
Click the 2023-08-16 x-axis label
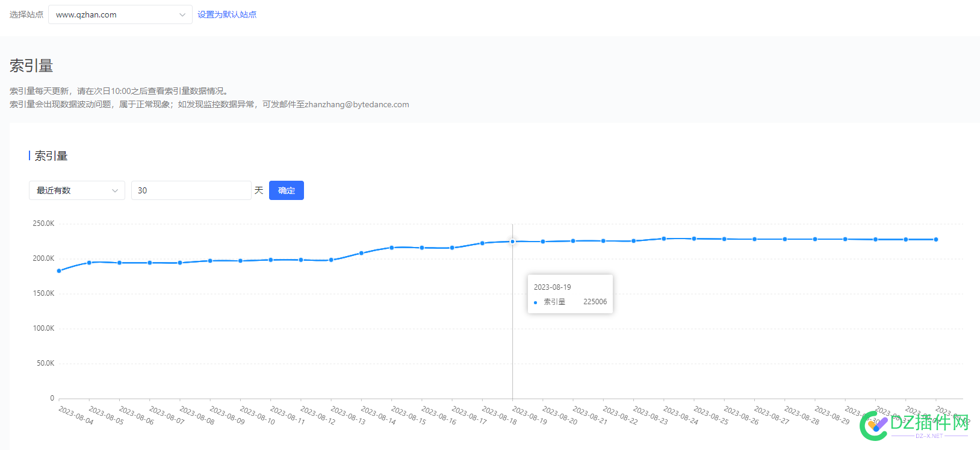pyautogui.click(x=439, y=414)
